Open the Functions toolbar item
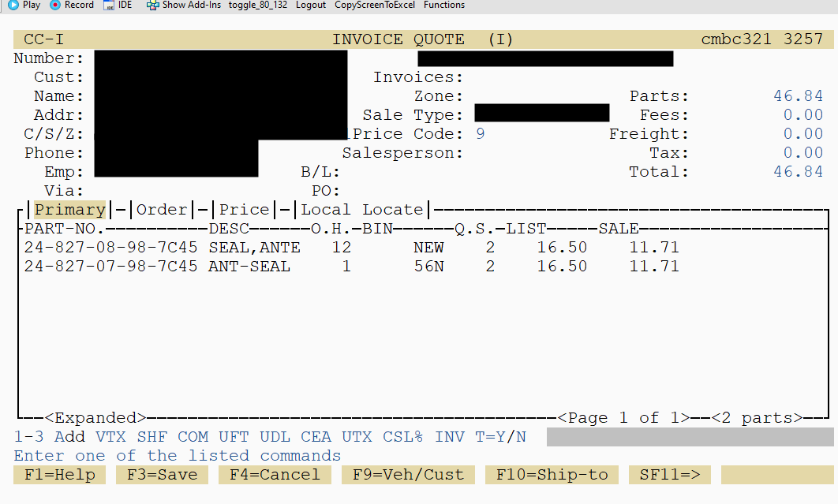The image size is (838, 504). 444,5
